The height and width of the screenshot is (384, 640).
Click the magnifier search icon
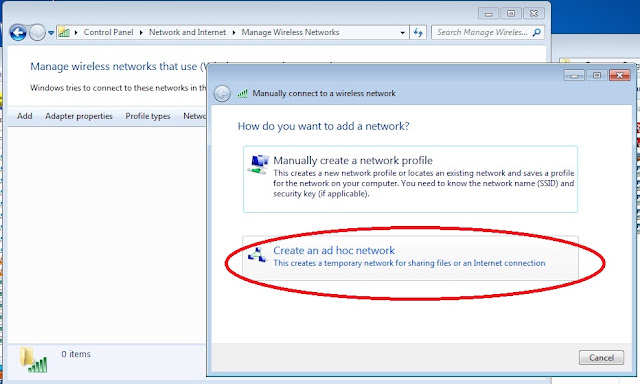tap(537, 32)
